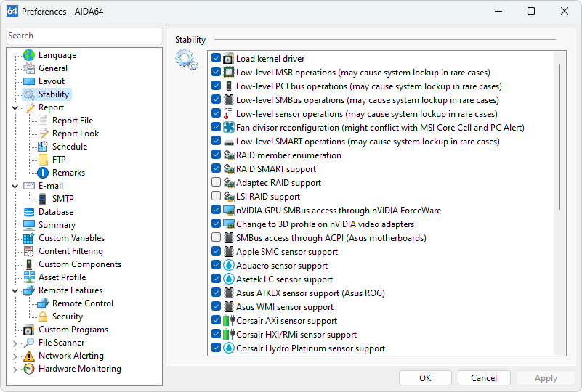
Task: Click the Custom Variables grid icon
Action: pyautogui.click(x=29, y=238)
